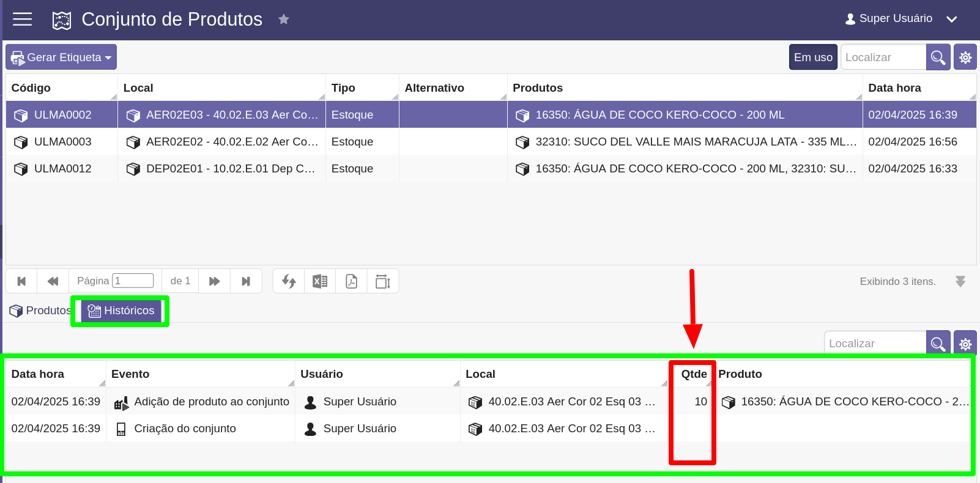The width and height of the screenshot is (980, 483).
Task: Export the grid to Excel
Action: click(x=320, y=281)
